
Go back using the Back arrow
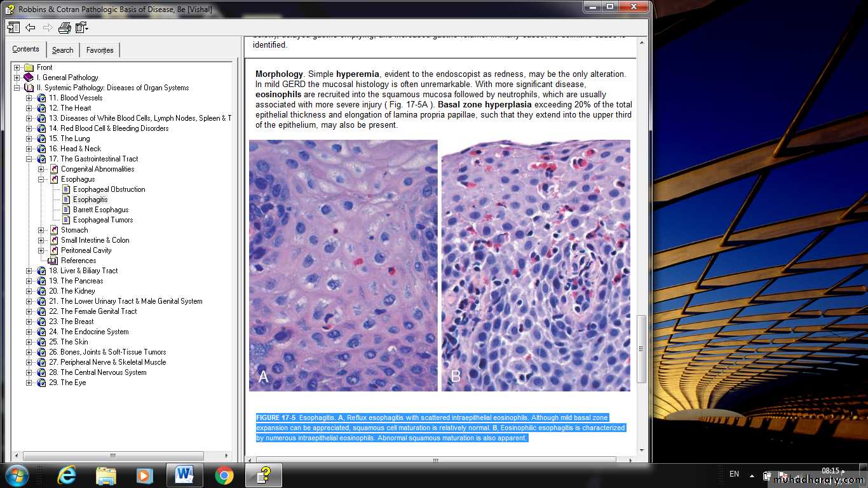30,27
